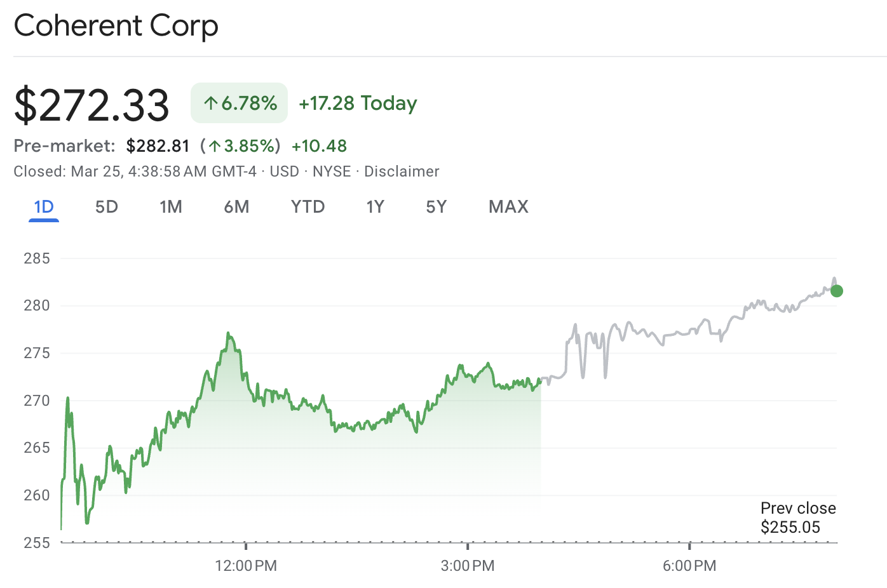887x588 pixels.
Task: Click the pre-market price $282.81
Action: (157, 145)
